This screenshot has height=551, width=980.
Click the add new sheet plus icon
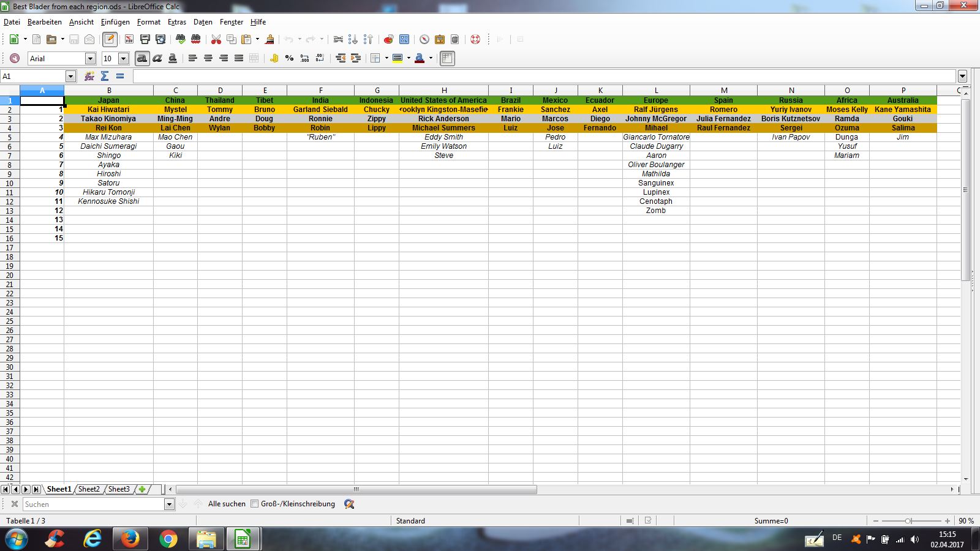click(142, 489)
